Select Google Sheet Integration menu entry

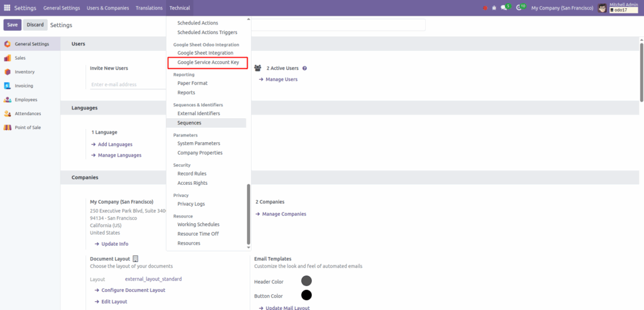pyautogui.click(x=206, y=53)
